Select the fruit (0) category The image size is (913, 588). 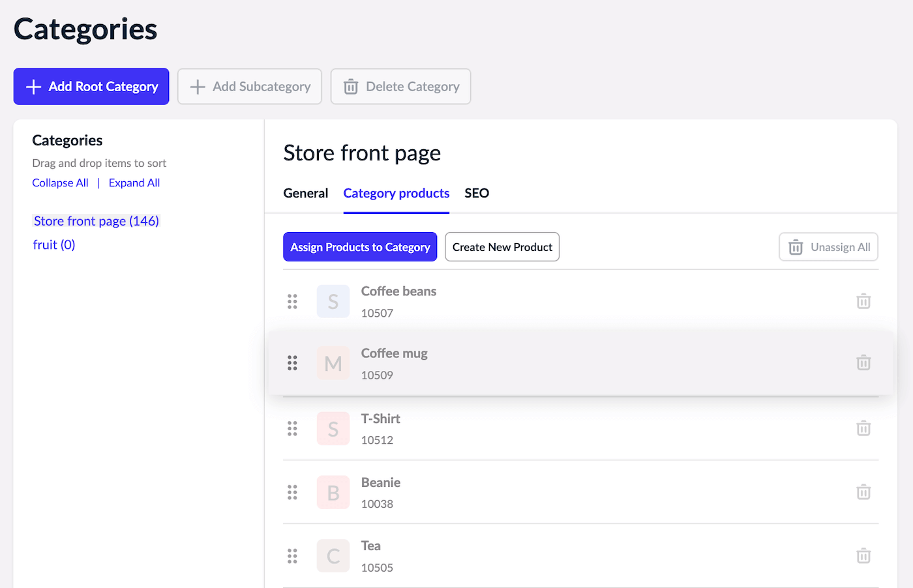tap(54, 245)
